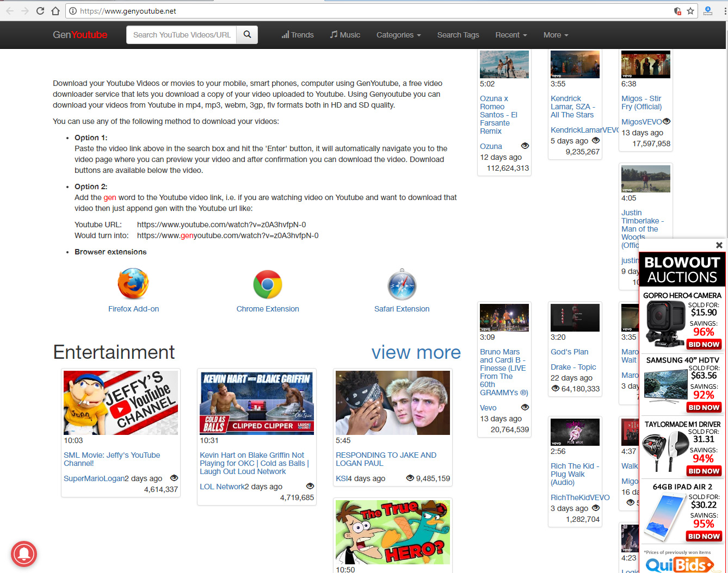This screenshot has width=728, height=573.
Task: Click the view more Entertainment link
Action: (x=416, y=352)
